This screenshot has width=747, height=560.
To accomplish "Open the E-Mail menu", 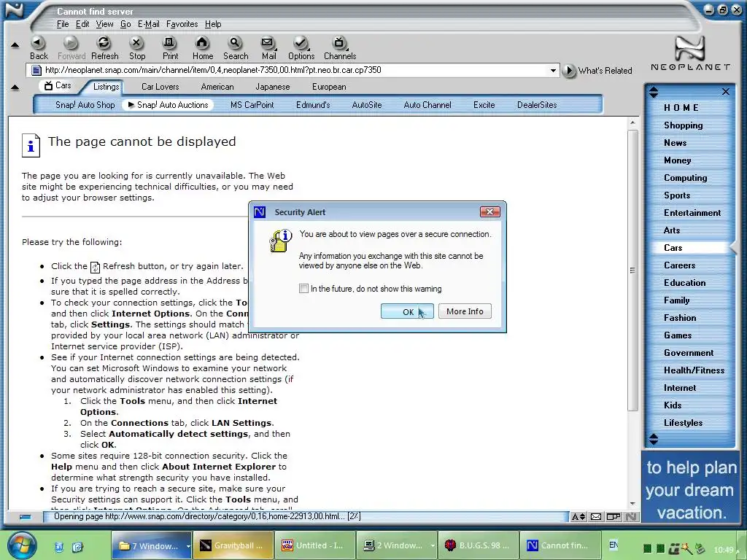I will tap(148, 24).
